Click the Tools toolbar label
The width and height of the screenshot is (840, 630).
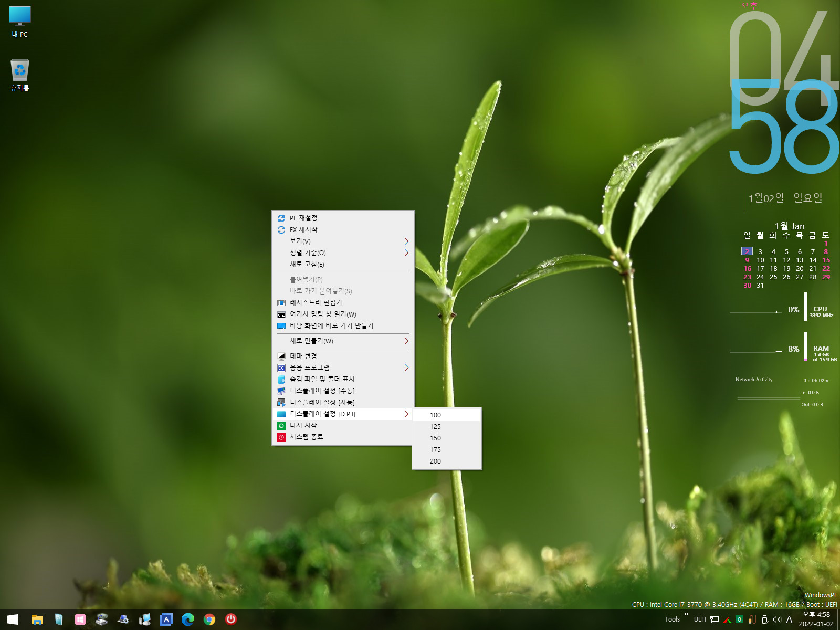(x=672, y=619)
